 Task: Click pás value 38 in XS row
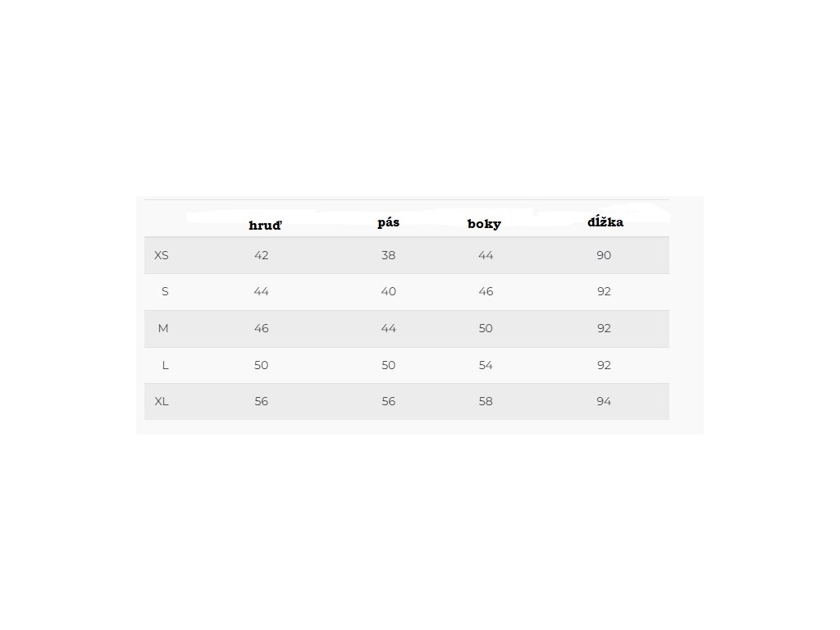[x=389, y=255]
